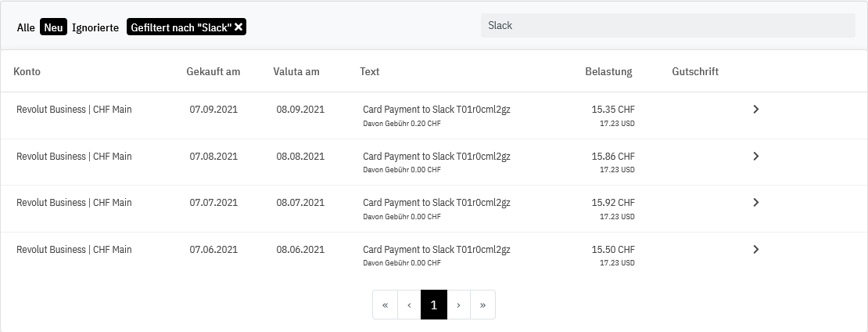Sort by the Belastung column header
This screenshot has width=868, height=332.
pyautogui.click(x=608, y=72)
